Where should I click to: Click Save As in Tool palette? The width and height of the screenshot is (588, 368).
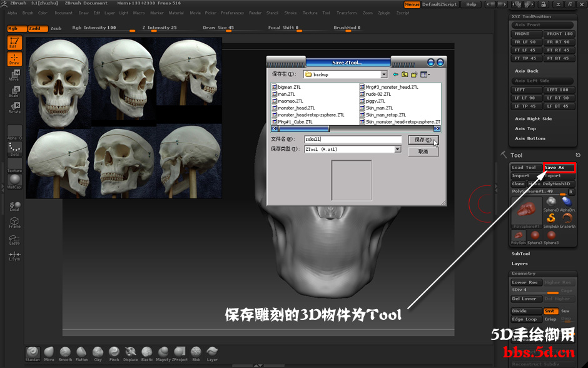(559, 168)
